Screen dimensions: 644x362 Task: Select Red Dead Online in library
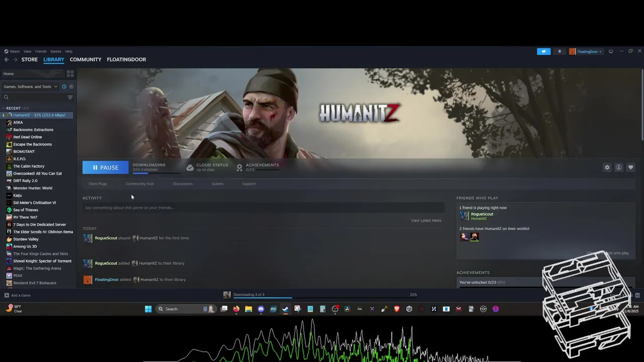28,137
